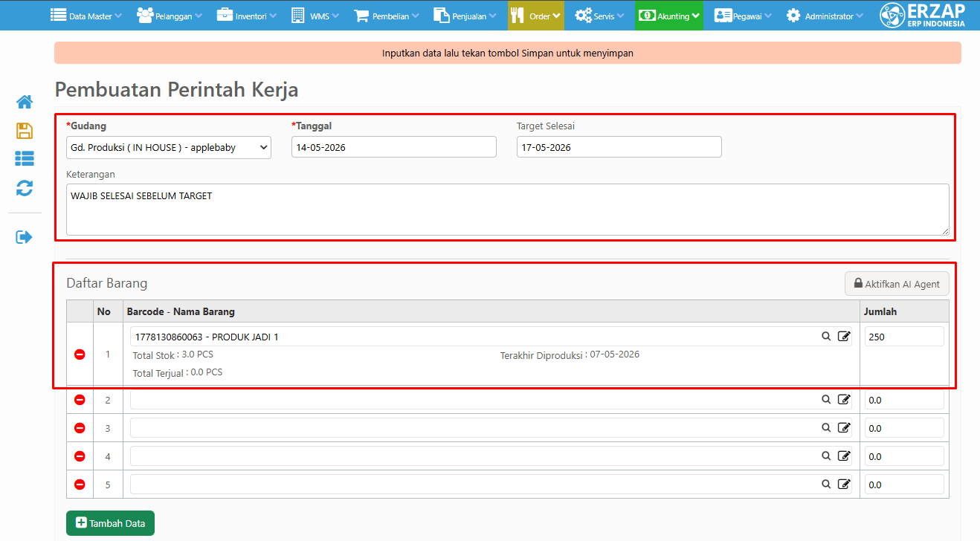980x541 pixels.
Task: Click the refresh arrows sidebar icon
Action: (x=25, y=188)
